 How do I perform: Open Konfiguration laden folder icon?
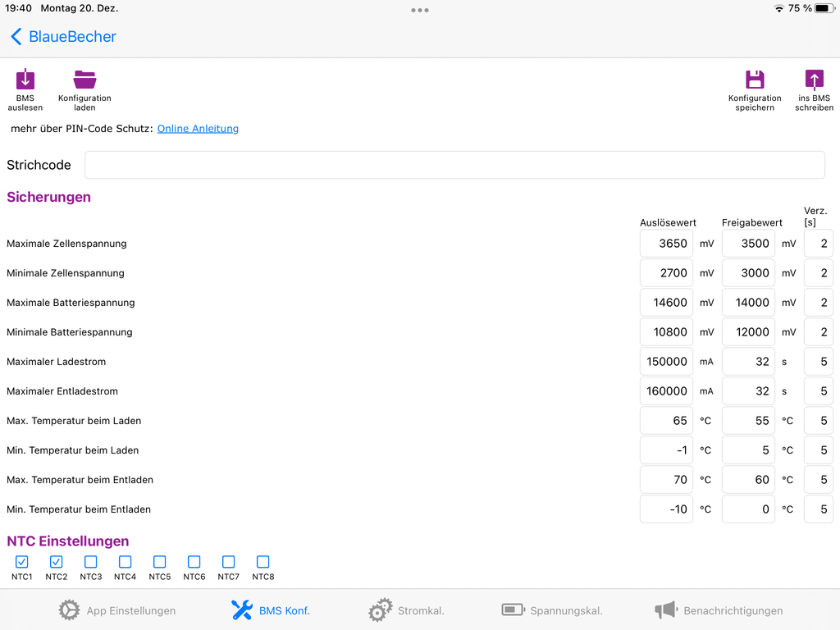click(84, 80)
